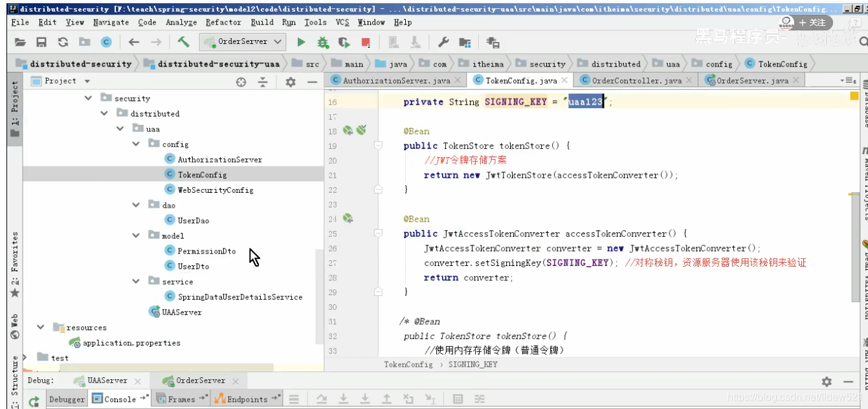The image size is (868, 409).
Task: Open the Analyze menu
Action: click(181, 22)
